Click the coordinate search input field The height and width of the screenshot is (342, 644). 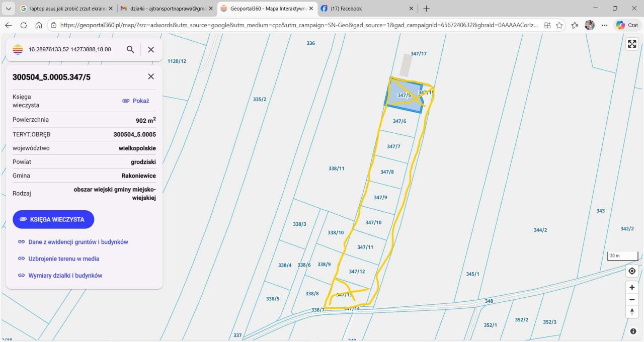(x=70, y=49)
